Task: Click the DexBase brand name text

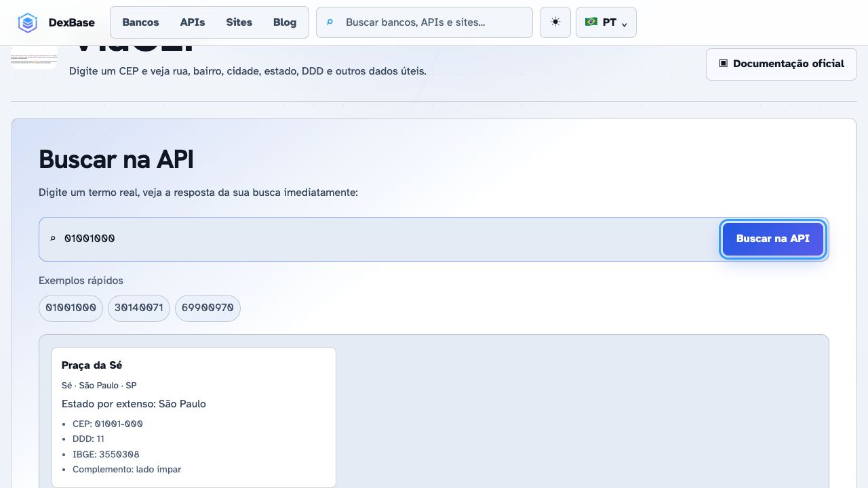Action: click(72, 22)
